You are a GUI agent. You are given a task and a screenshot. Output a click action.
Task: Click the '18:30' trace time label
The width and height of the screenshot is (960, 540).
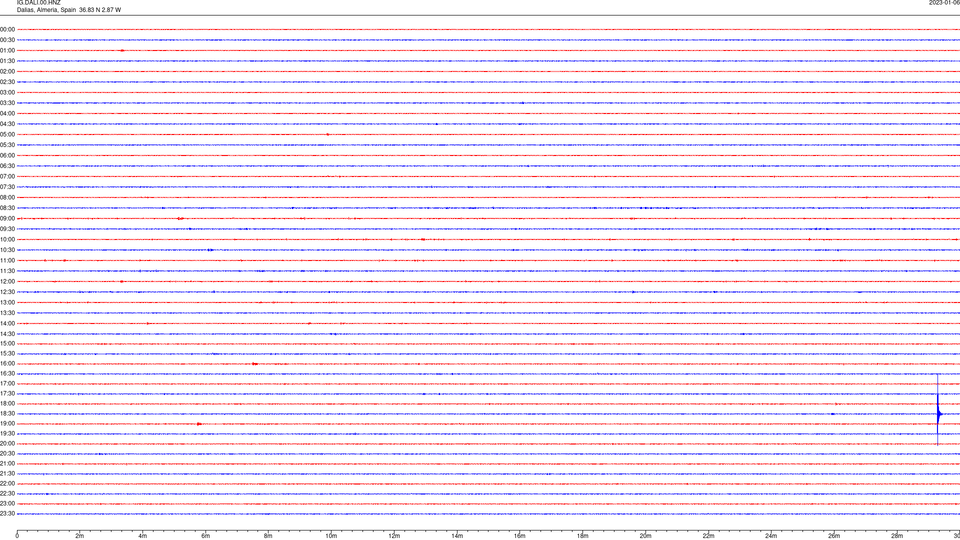[7, 414]
